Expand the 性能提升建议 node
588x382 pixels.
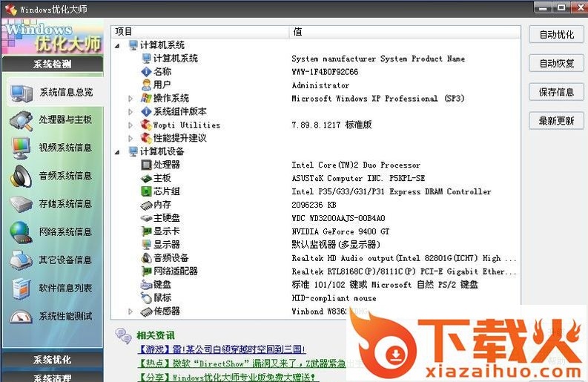(x=131, y=139)
